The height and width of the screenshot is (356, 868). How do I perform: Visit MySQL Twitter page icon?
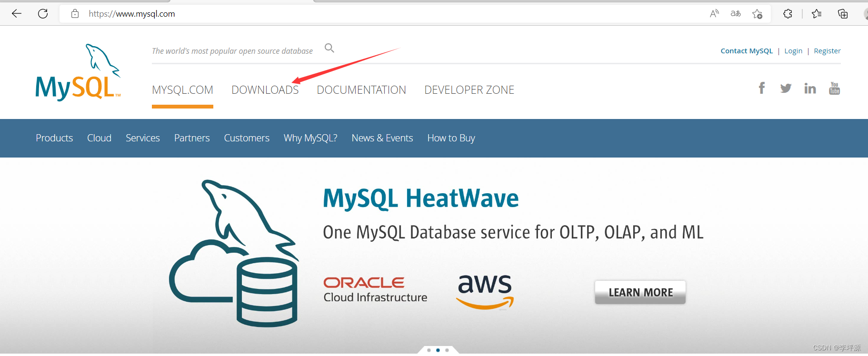pos(786,88)
